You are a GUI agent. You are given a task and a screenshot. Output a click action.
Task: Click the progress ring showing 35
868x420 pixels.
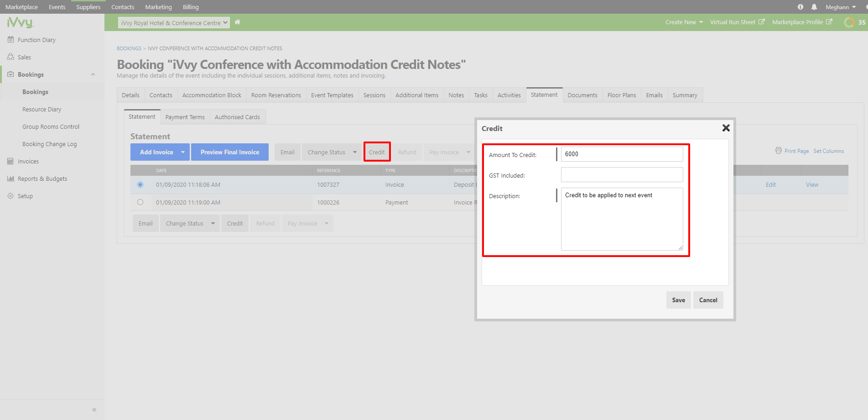click(849, 22)
